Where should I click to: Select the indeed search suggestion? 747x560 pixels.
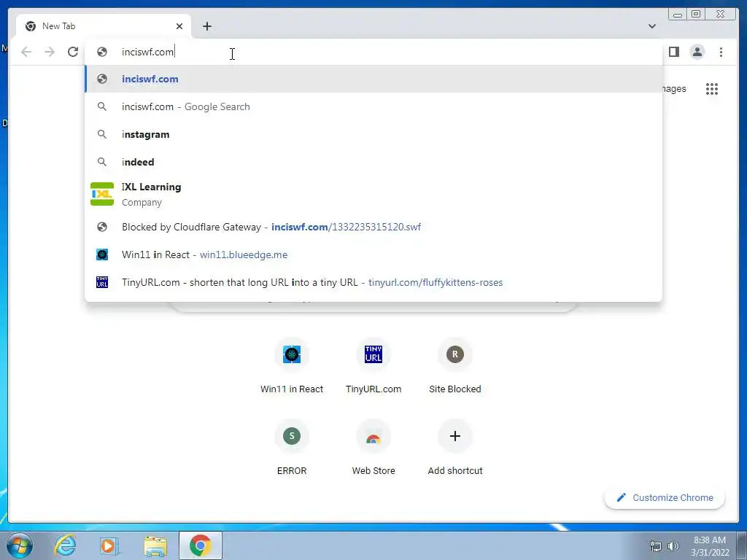[373, 162]
